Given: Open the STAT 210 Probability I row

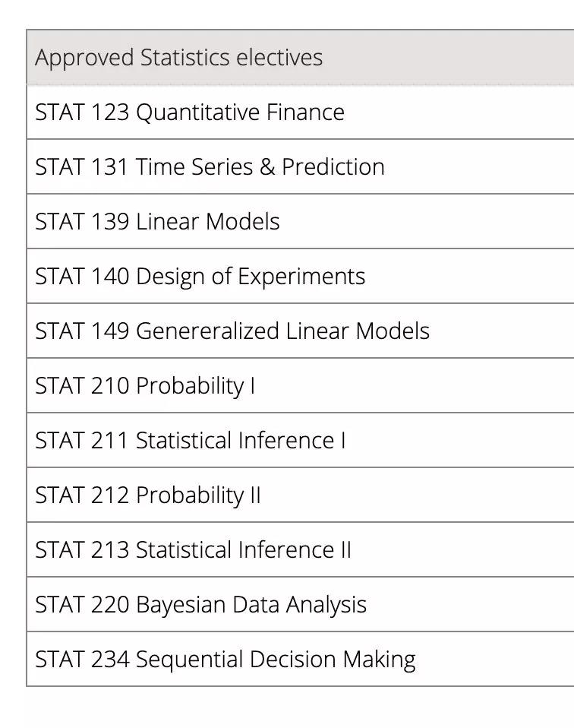Looking at the screenshot, I should (301, 385).
